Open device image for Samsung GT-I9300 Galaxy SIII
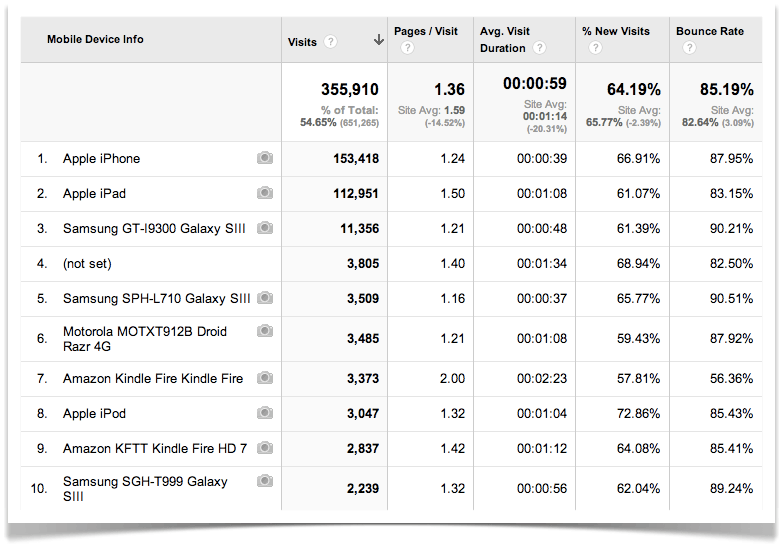 coord(264,228)
